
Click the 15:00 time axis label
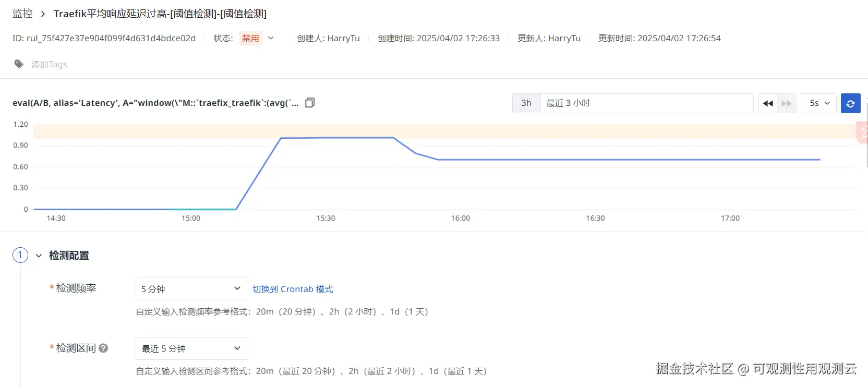point(191,218)
